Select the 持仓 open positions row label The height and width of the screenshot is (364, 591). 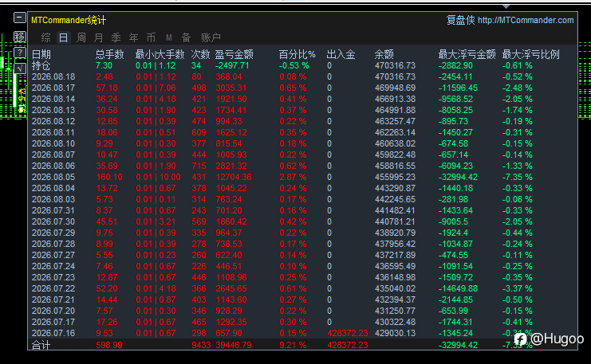coord(41,65)
